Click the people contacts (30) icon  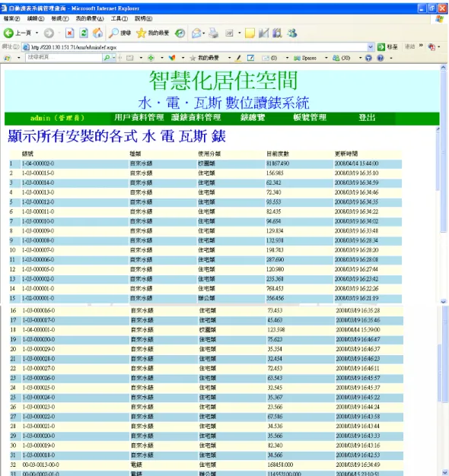[x=342, y=58]
